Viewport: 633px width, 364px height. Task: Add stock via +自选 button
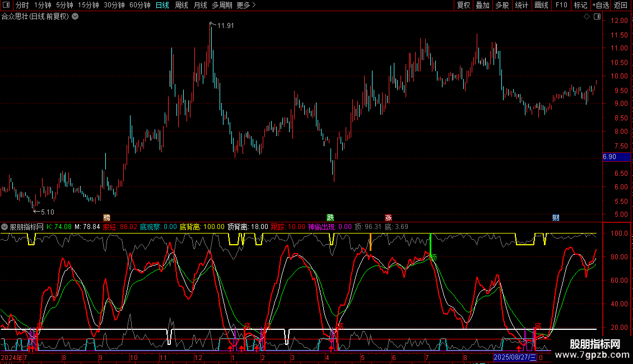click(600, 5)
